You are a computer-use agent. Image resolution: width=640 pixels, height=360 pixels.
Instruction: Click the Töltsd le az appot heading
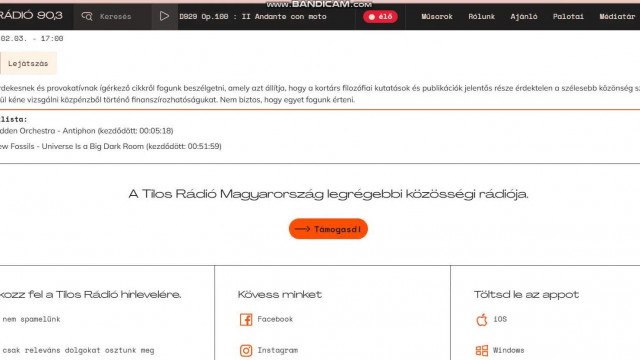coord(527,294)
